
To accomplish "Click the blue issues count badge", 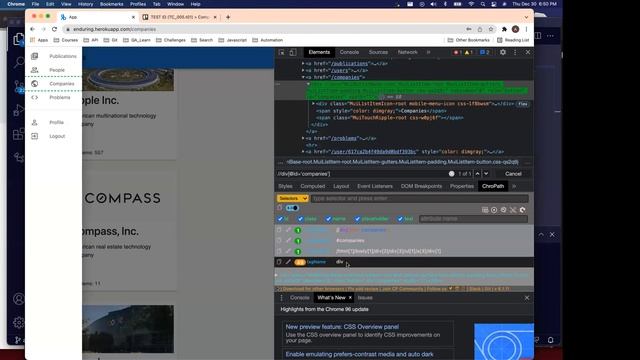I will coord(484,52).
